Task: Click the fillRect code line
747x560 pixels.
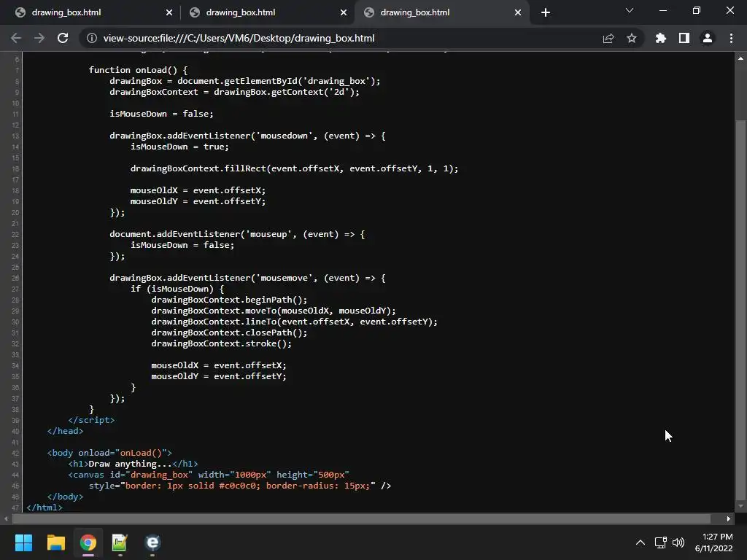Action: pos(295,168)
